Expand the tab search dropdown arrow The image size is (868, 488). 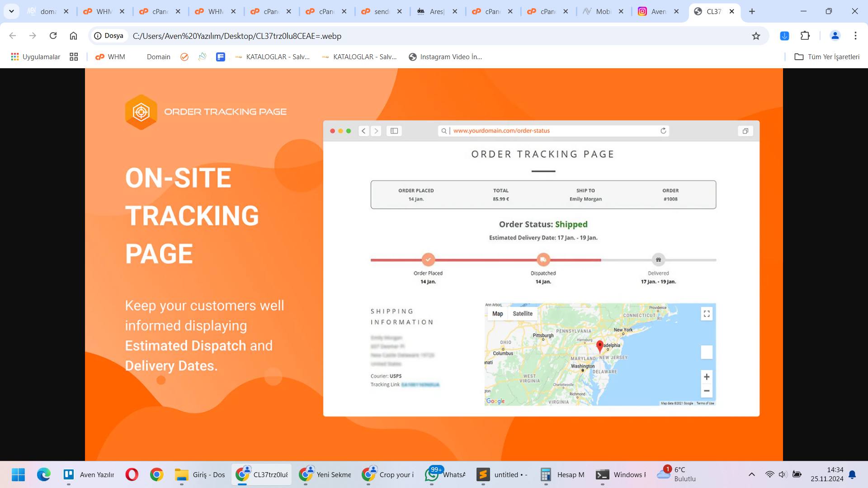[11, 11]
